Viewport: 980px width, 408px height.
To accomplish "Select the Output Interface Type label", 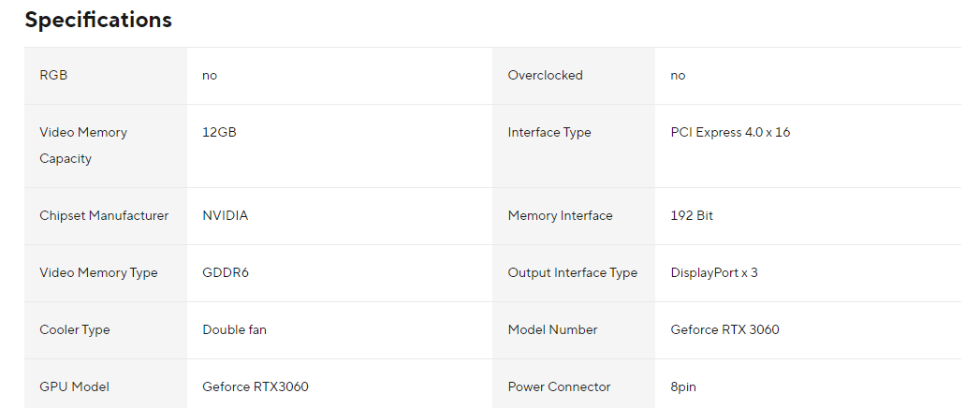I will tap(572, 272).
